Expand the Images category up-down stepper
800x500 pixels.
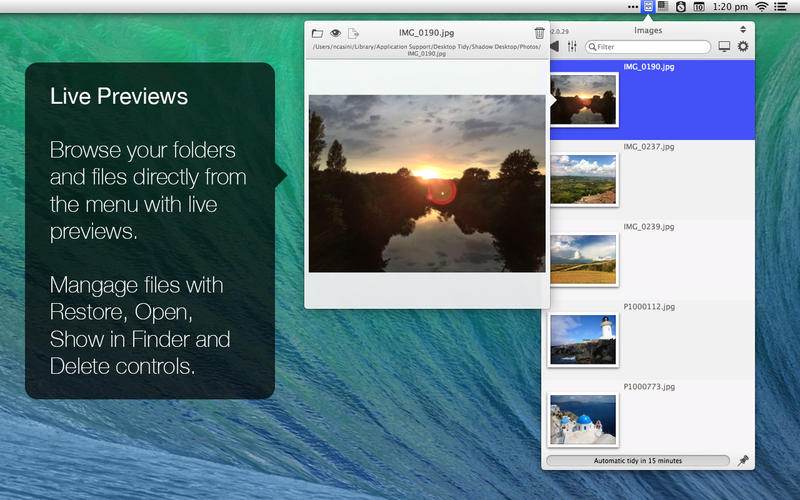[743, 30]
